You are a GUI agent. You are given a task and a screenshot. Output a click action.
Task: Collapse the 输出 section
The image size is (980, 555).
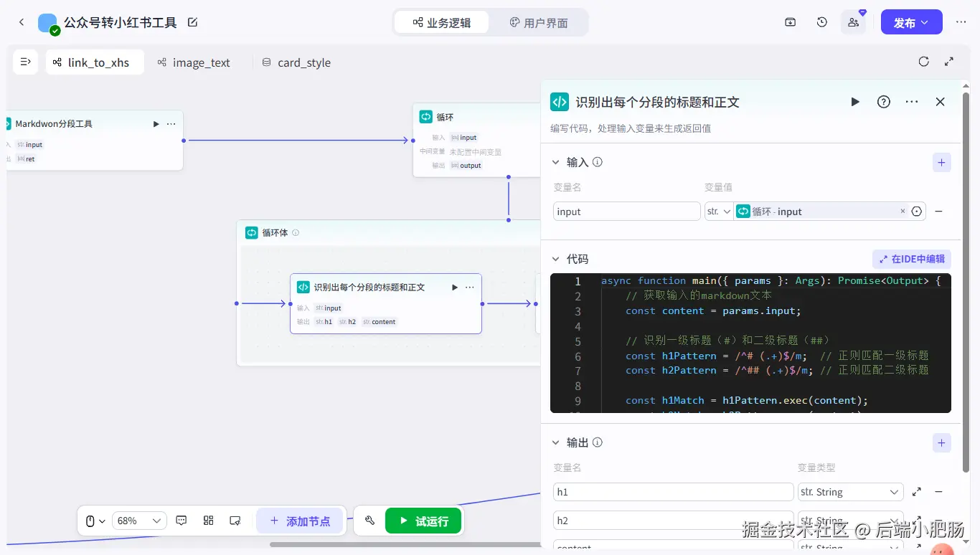coord(555,442)
